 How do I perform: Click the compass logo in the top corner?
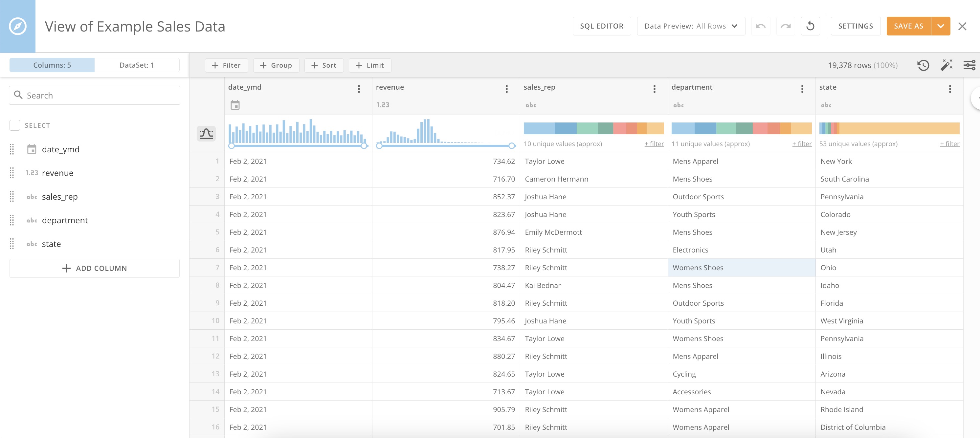click(17, 26)
